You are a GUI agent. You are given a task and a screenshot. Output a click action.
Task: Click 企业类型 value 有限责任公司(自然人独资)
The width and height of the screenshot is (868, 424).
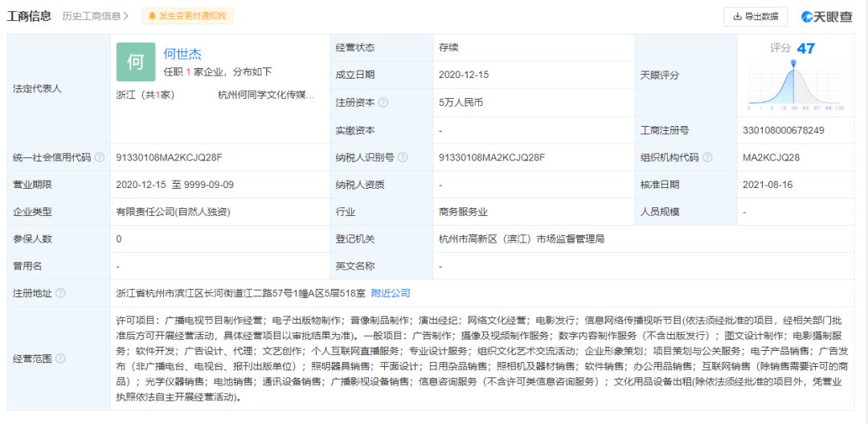point(174,212)
